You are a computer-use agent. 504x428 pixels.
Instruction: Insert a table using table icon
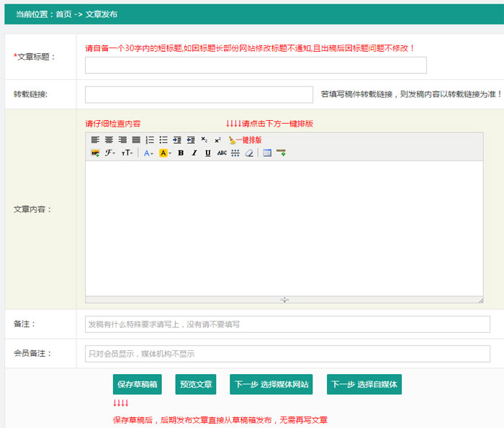click(267, 153)
